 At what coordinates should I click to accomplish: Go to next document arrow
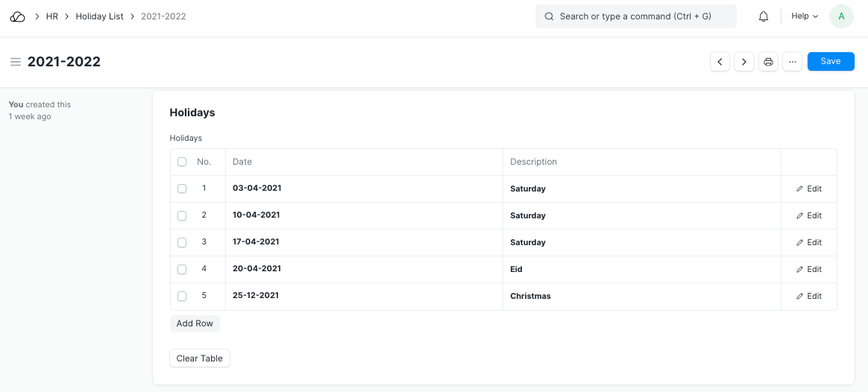click(x=744, y=62)
